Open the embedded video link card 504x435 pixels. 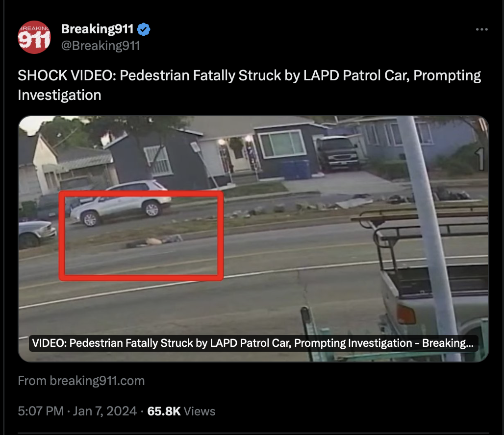253,239
